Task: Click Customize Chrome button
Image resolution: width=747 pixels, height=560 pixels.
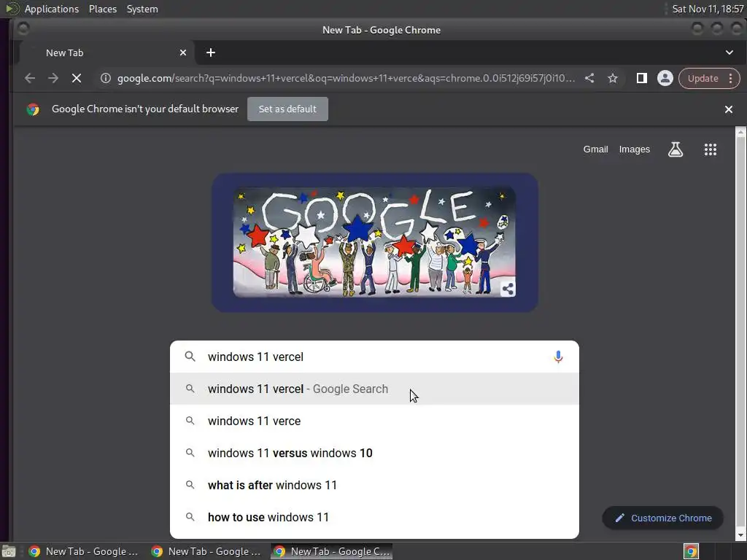Action: 662,518
